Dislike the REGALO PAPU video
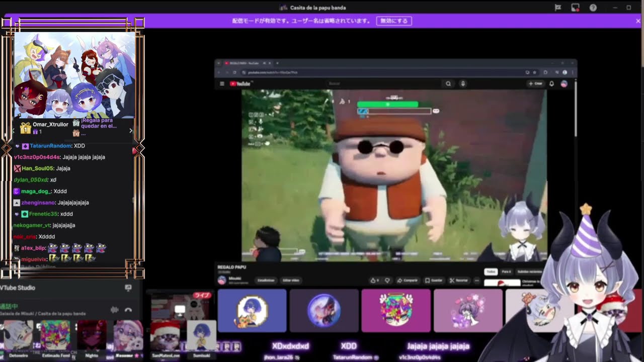The width and height of the screenshot is (644, 362). (387, 280)
